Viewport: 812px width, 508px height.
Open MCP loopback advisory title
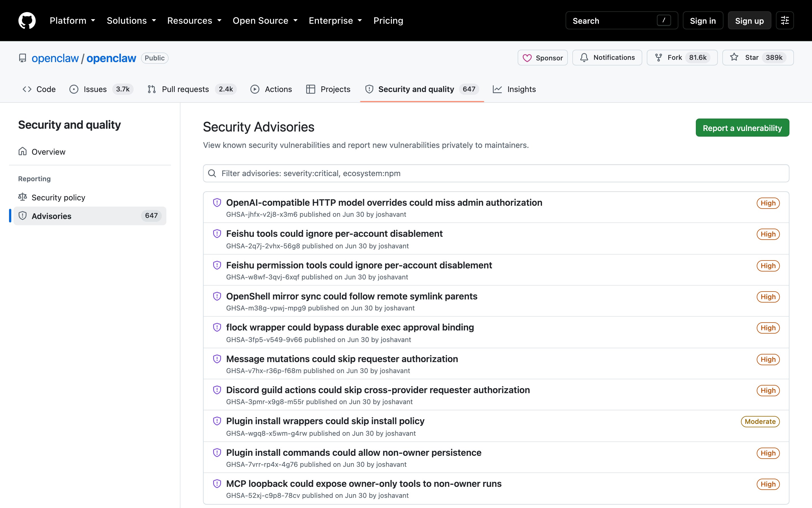click(364, 484)
